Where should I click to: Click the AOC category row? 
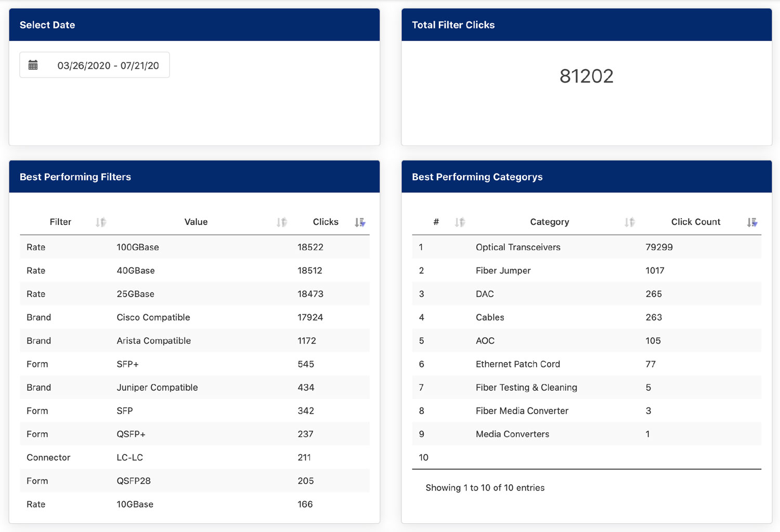587,341
